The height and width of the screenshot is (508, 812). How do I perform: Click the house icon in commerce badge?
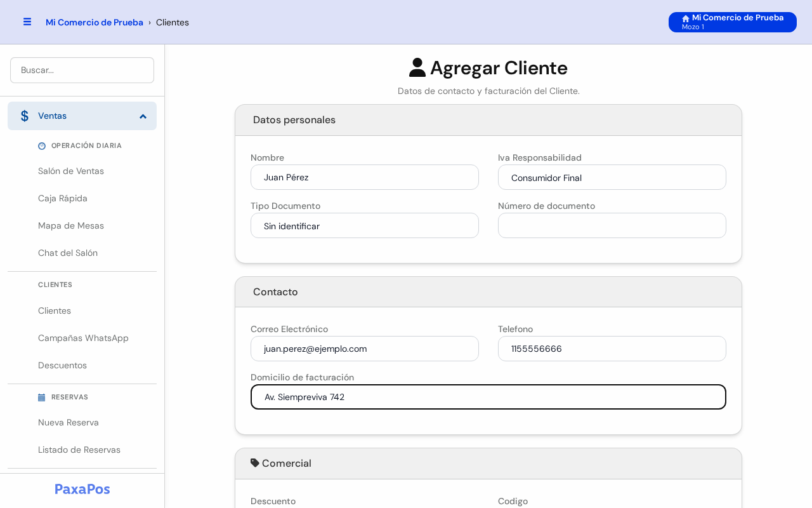pyautogui.click(x=686, y=18)
